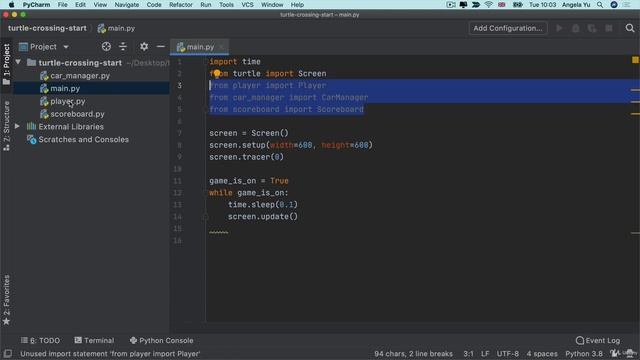The image size is (640, 360).
Task: Click line number 11 in gutter
Action: click(x=178, y=181)
